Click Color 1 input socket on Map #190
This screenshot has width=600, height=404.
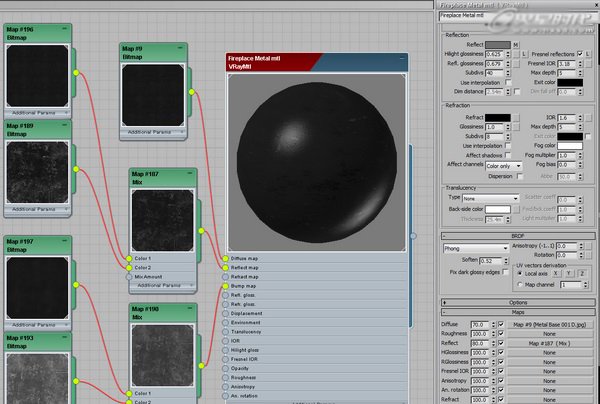(x=129, y=393)
